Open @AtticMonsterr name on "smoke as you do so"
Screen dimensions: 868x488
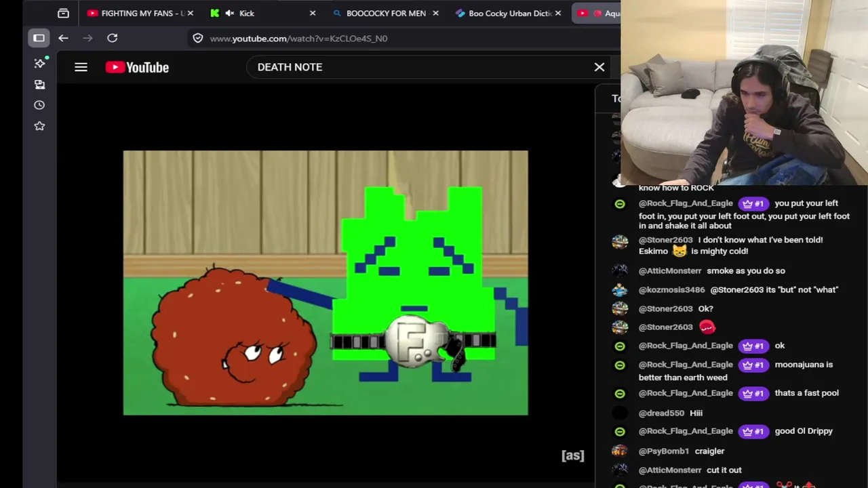click(670, 270)
